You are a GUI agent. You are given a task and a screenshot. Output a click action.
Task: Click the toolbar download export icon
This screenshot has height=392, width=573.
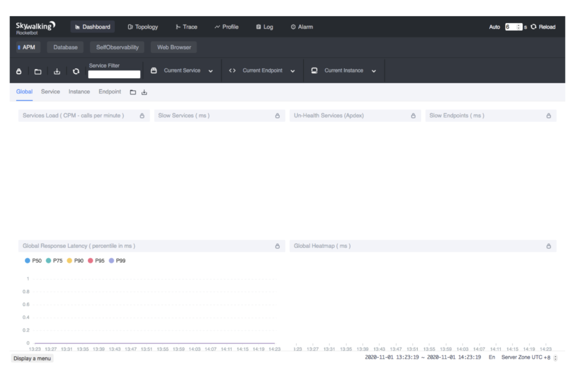coord(57,72)
